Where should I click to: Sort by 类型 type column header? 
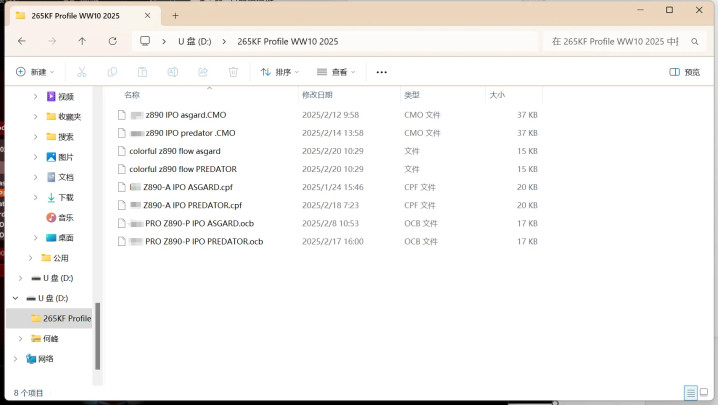point(412,95)
